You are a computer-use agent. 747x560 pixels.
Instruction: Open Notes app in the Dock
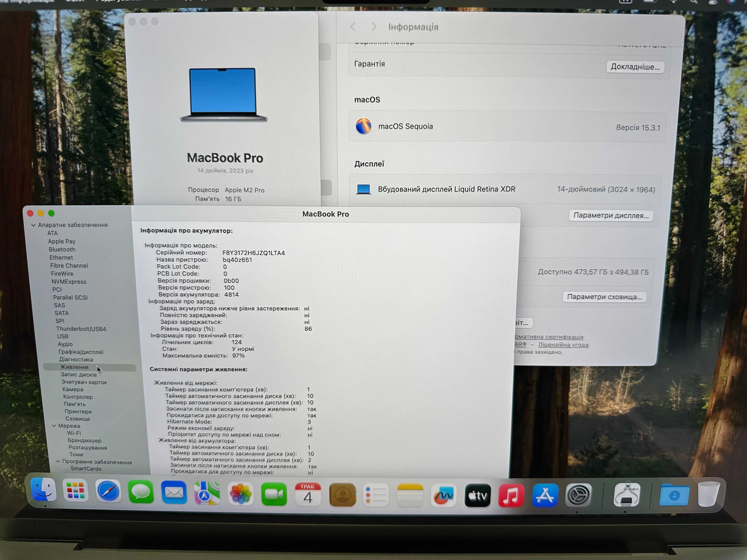tap(410, 495)
